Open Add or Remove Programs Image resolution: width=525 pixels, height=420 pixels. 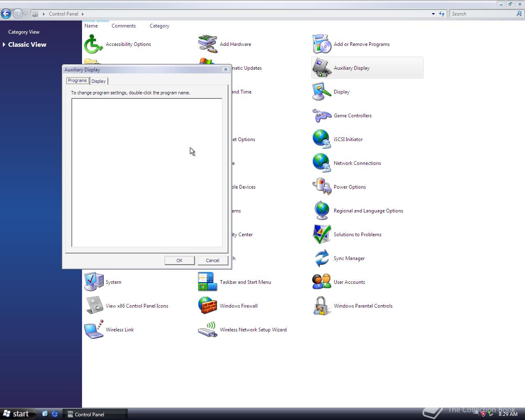tap(322, 44)
